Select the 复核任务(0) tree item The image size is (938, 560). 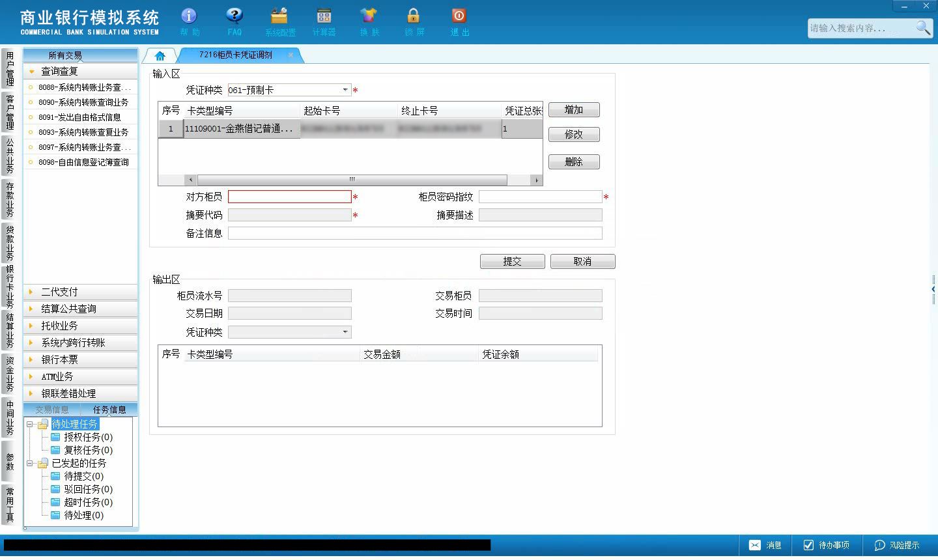pyautogui.click(x=81, y=450)
